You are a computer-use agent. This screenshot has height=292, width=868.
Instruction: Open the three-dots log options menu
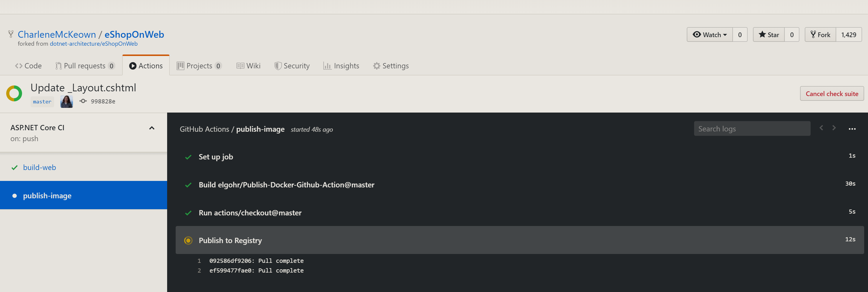click(852, 129)
